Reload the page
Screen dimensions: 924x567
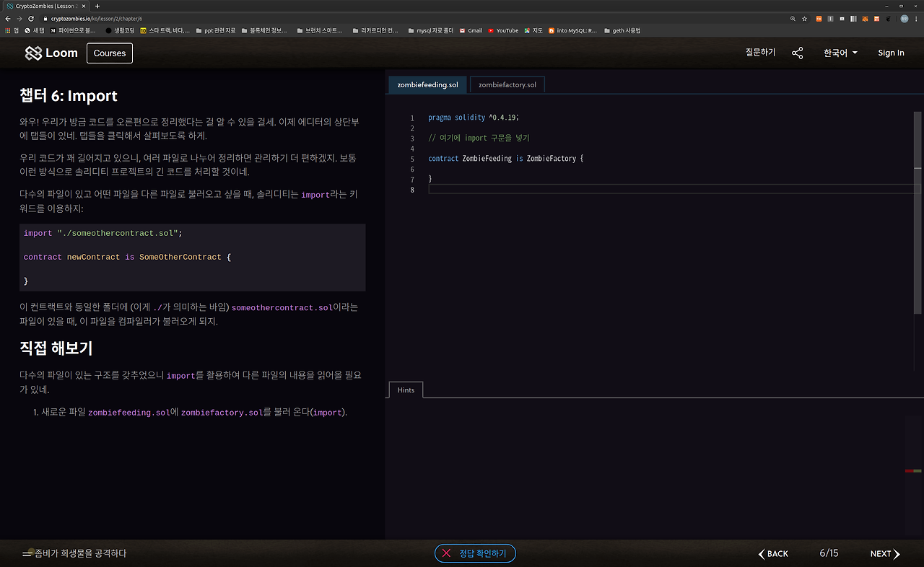click(32, 18)
